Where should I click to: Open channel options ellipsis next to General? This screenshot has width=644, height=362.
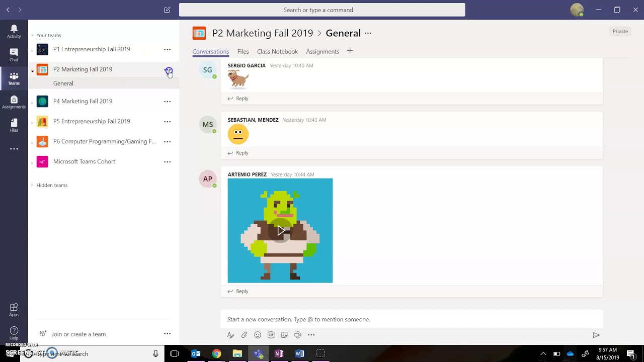(368, 33)
